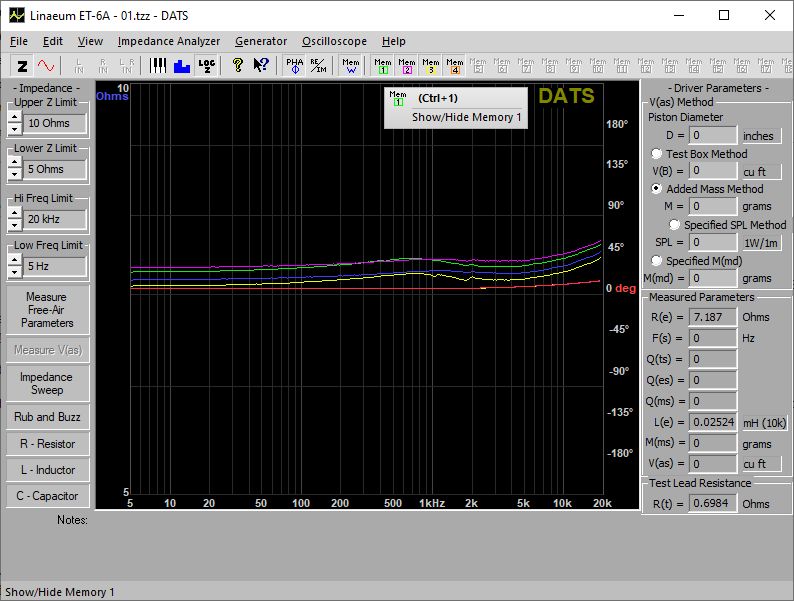The height and width of the screenshot is (601, 794).
Task: Open the Help menu
Action: coord(393,41)
